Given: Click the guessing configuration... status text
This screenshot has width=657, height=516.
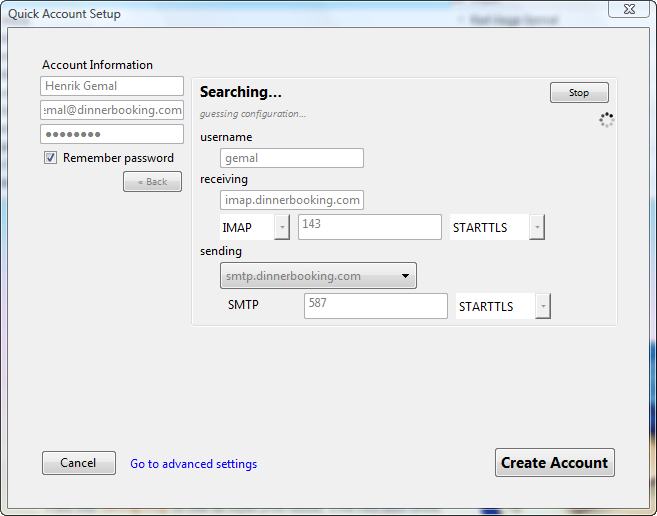Looking at the screenshot, I should coord(253,114).
